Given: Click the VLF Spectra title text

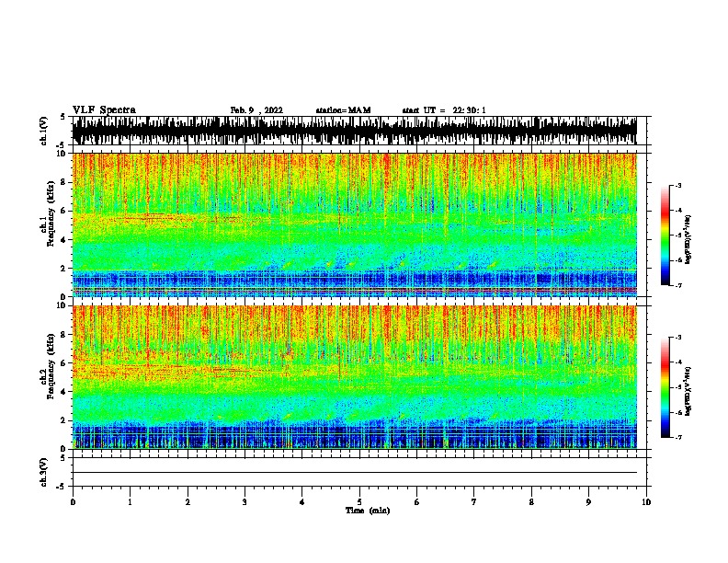Looking at the screenshot, I should [x=104, y=110].
